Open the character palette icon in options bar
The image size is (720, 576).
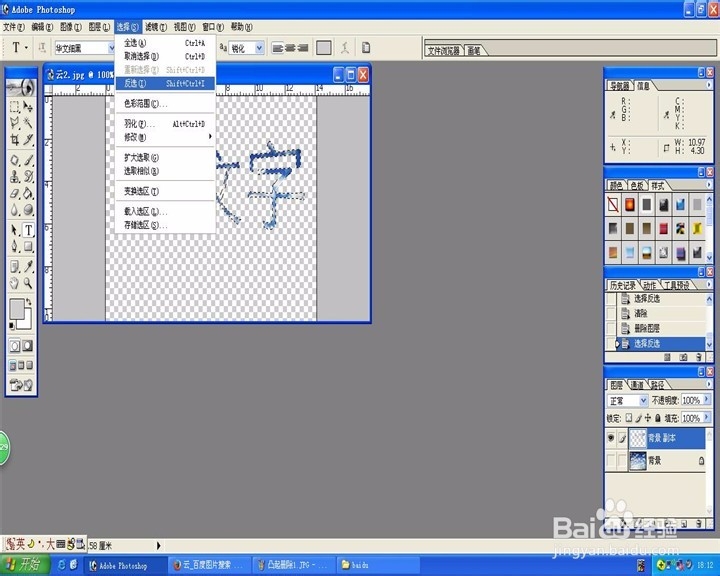[x=366, y=48]
